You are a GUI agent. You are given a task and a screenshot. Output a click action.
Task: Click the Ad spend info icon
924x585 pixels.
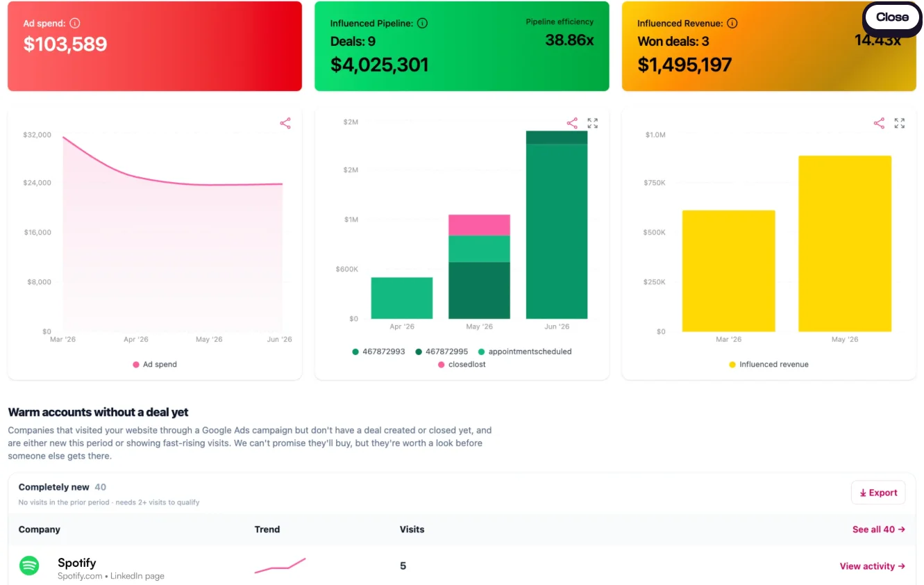pyautogui.click(x=75, y=23)
